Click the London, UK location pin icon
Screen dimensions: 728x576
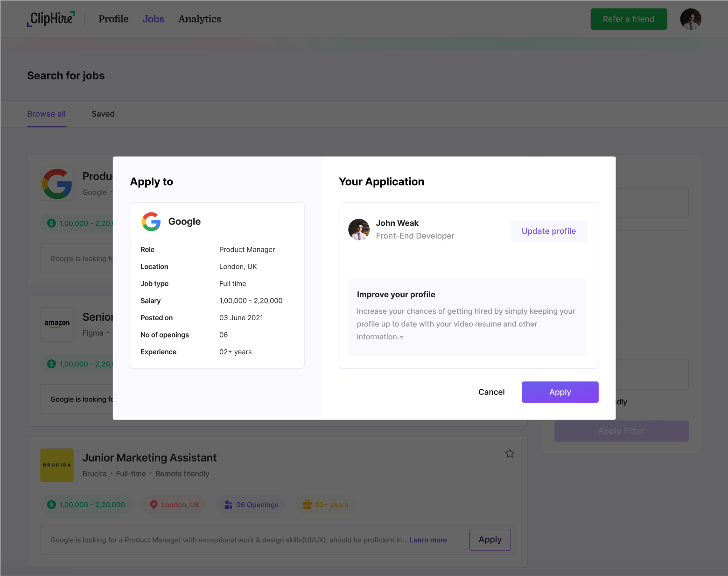[154, 505]
